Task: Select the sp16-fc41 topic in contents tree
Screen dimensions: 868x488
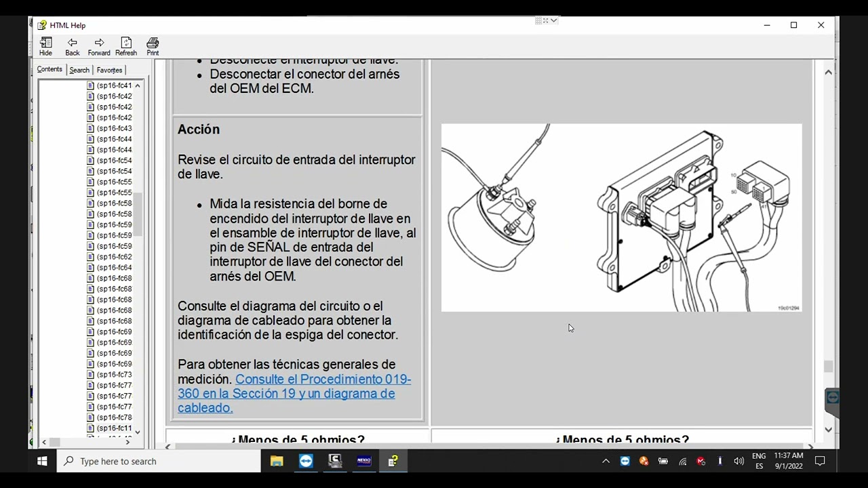Action: click(115, 85)
